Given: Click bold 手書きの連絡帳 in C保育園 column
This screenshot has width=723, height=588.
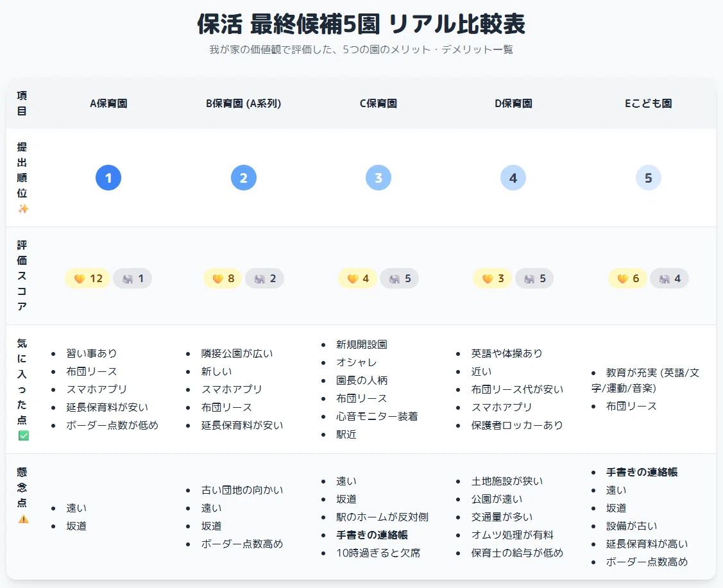Looking at the screenshot, I should click(x=371, y=535).
